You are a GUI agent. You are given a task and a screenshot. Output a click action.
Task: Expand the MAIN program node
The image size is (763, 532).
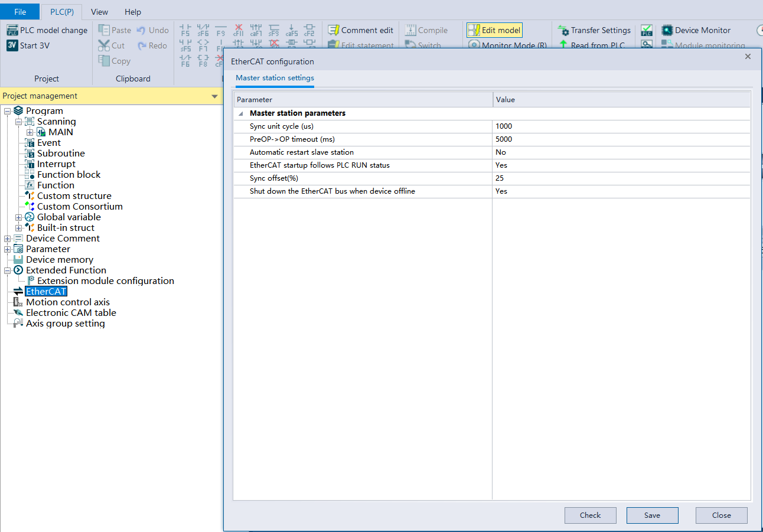(x=30, y=132)
